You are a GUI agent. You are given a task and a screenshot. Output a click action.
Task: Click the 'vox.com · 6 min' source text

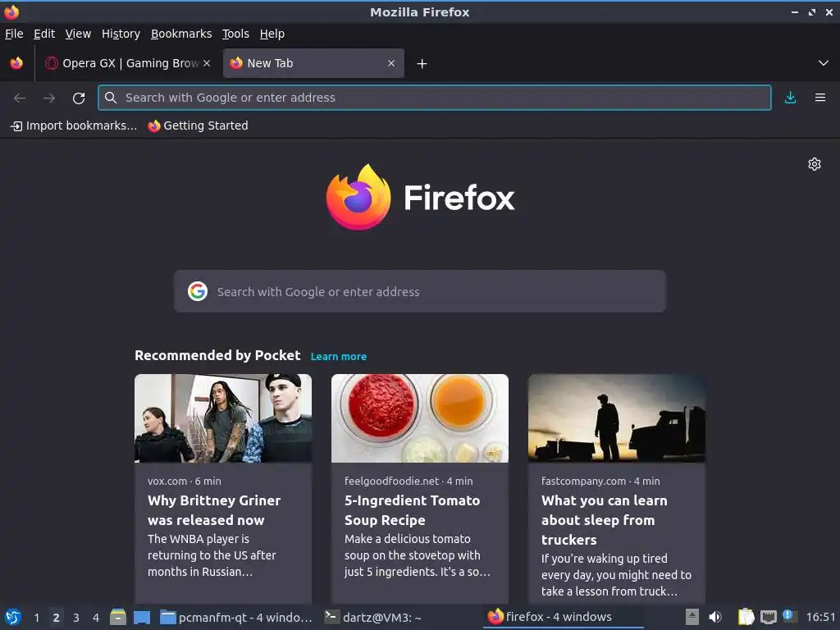tap(185, 481)
